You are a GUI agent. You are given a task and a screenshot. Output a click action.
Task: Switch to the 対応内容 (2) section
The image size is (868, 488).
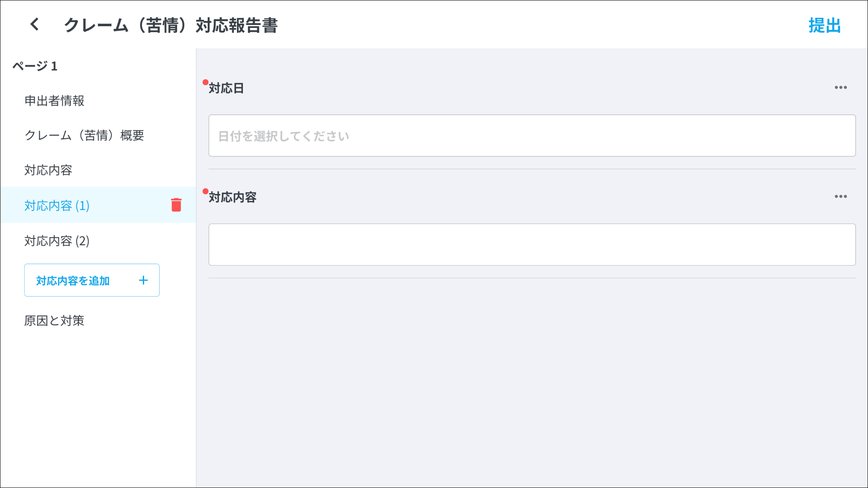57,241
